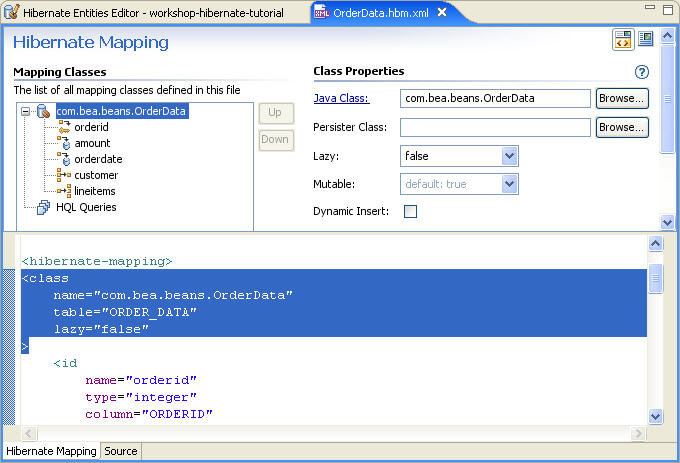The height and width of the screenshot is (463, 680).
Task: Select com.bea.beans.OrderData in the tree
Action: pos(121,111)
